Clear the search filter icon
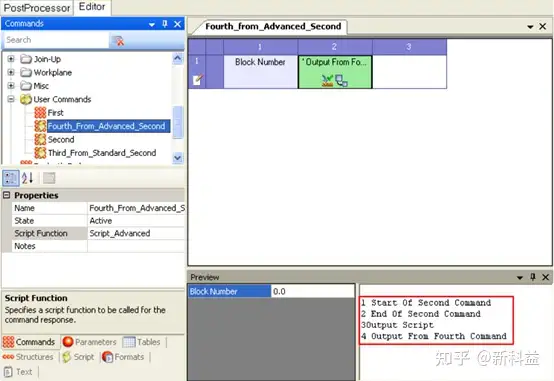This screenshot has height=381, width=554. pyautogui.click(x=118, y=41)
